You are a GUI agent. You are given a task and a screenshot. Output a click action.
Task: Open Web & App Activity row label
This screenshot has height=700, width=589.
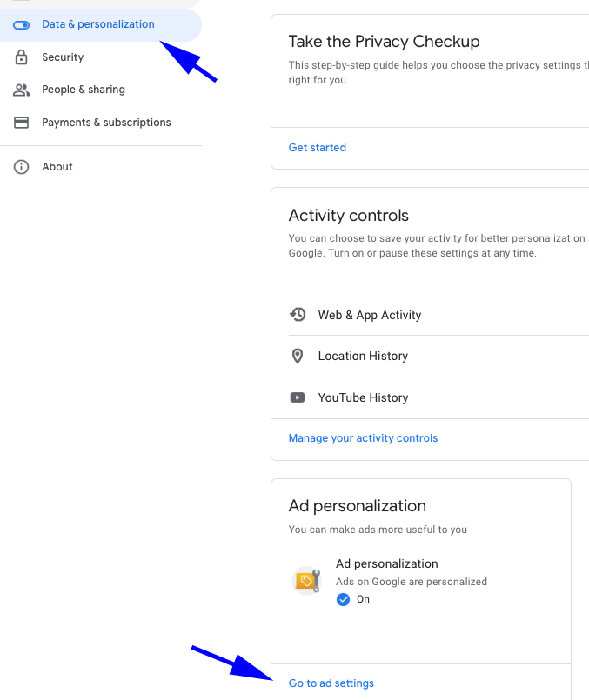tap(370, 315)
